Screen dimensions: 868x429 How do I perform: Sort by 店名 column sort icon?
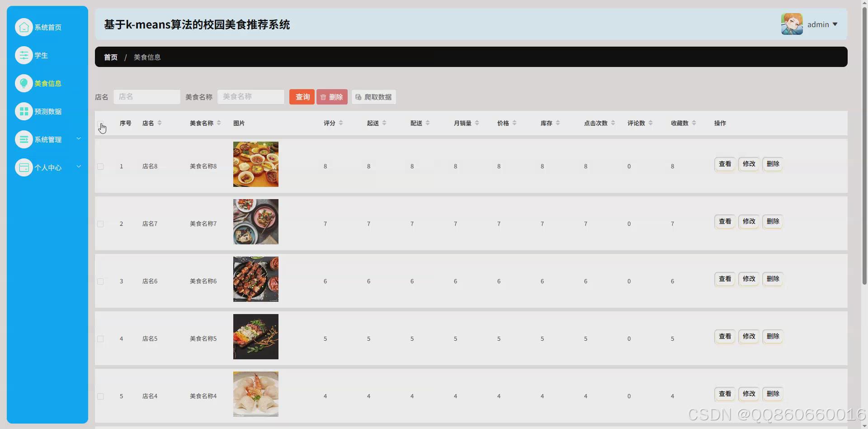coord(160,123)
